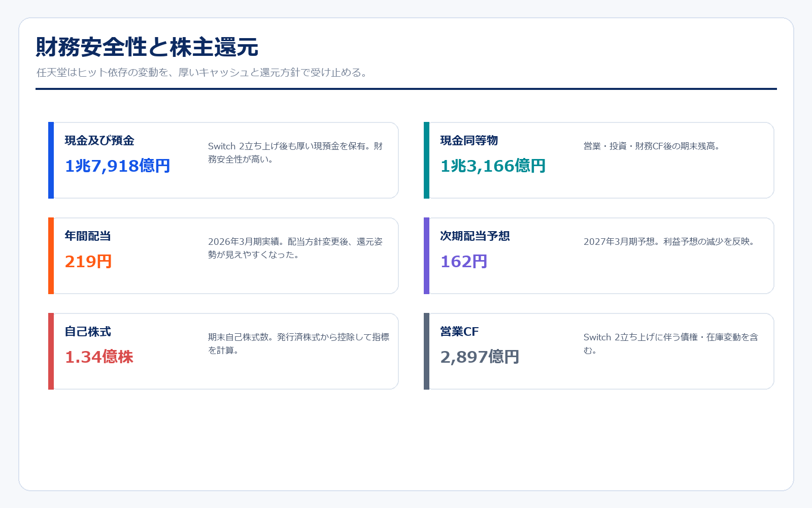This screenshot has height=508, width=812.
Task: Click the value 1.34億株
Action: [x=99, y=357]
